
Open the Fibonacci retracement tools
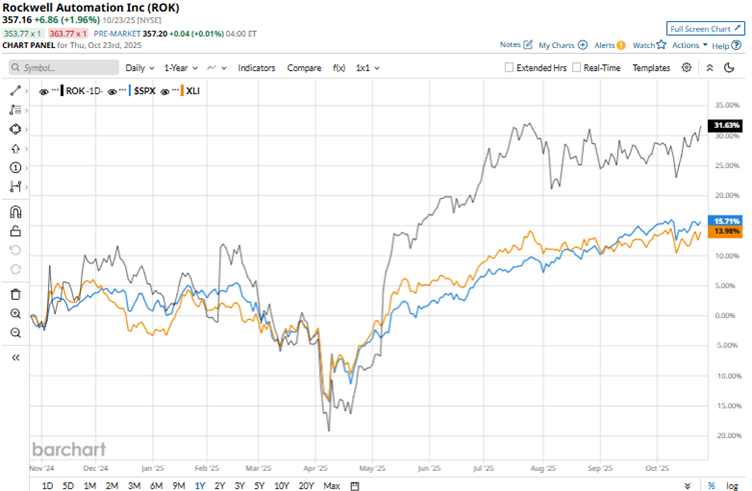[15, 110]
